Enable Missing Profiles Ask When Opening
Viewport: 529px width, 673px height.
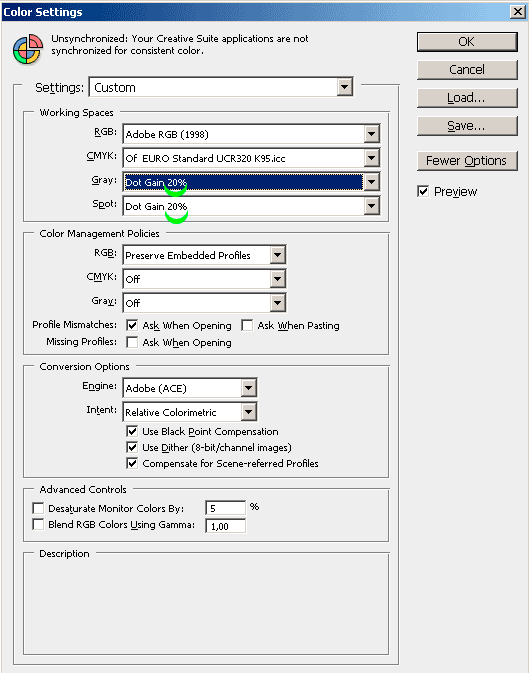coord(132,343)
